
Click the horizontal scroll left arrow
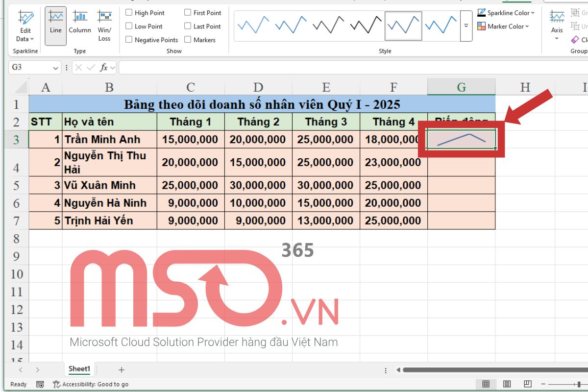tap(398, 370)
